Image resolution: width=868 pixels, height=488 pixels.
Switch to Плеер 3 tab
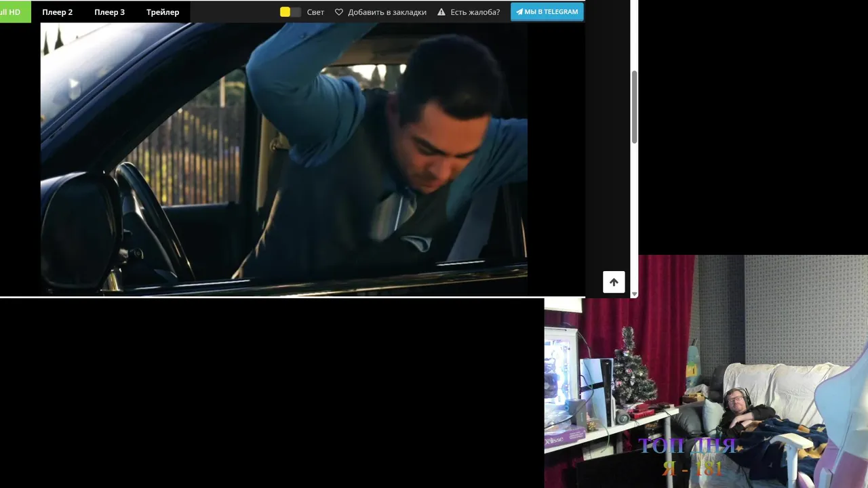click(x=109, y=12)
